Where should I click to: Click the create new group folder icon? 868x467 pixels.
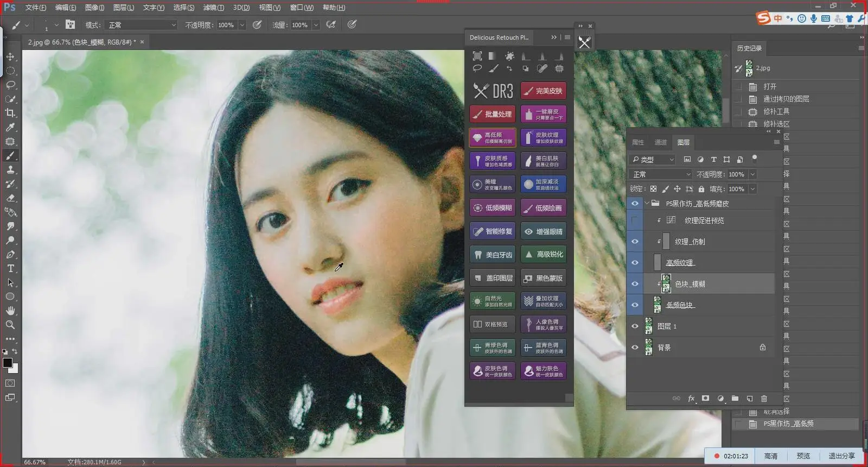point(735,398)
